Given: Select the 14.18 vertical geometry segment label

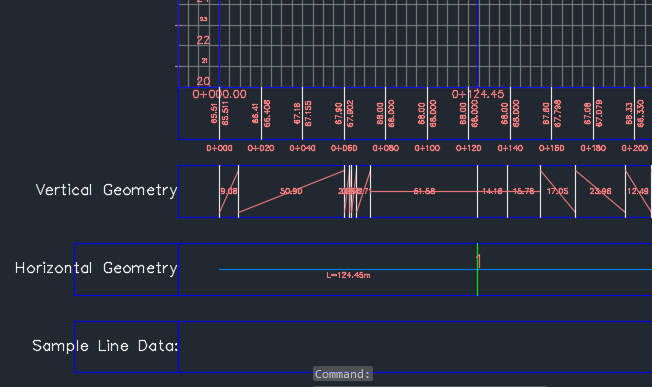Looking at the screenshot, I should (492, 191).
